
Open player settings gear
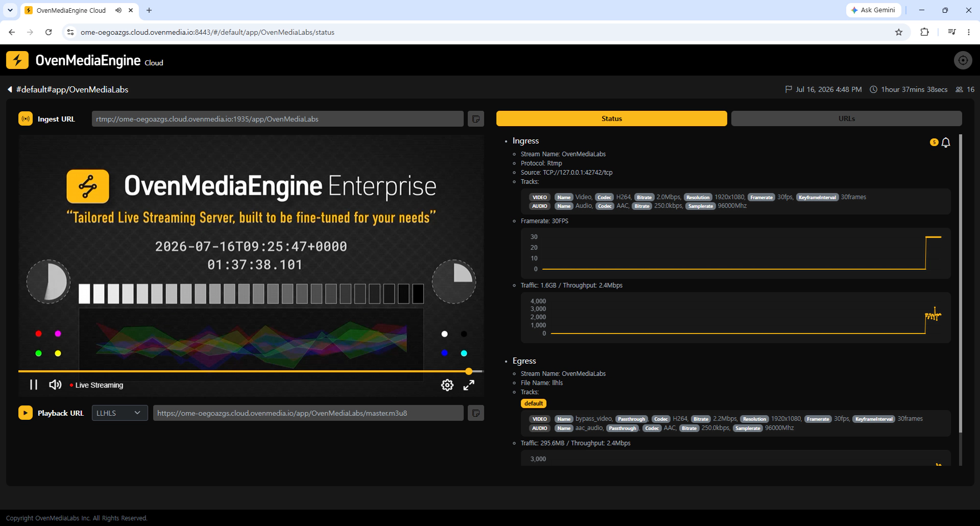point(447,385)
